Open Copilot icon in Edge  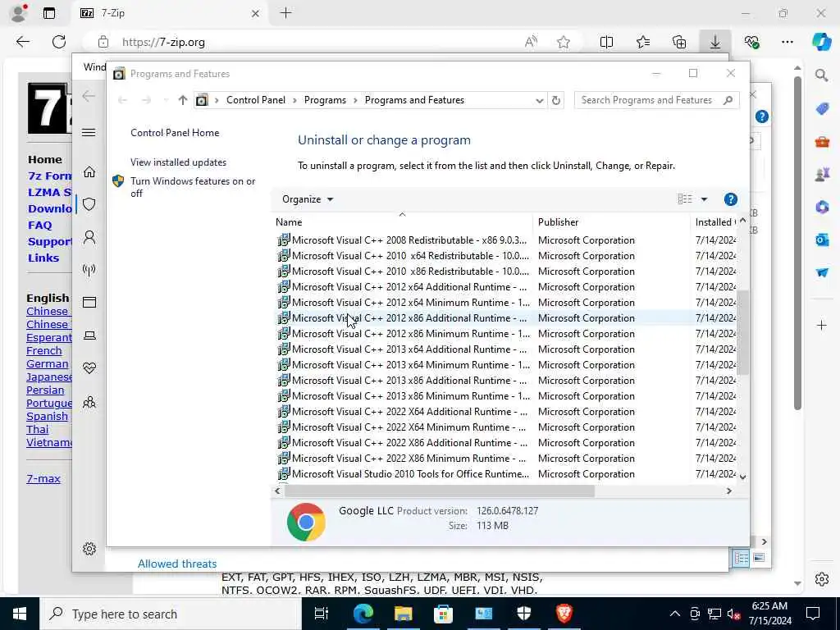821,42
